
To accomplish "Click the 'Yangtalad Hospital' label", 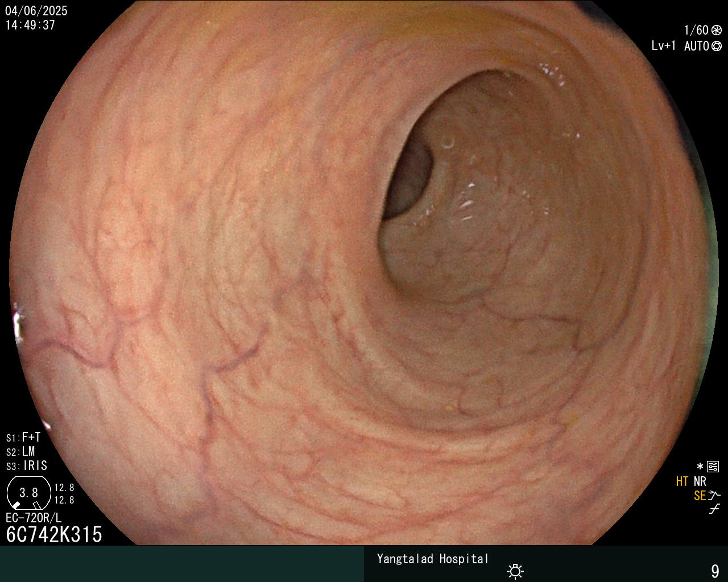I will (x=433, y=559).
